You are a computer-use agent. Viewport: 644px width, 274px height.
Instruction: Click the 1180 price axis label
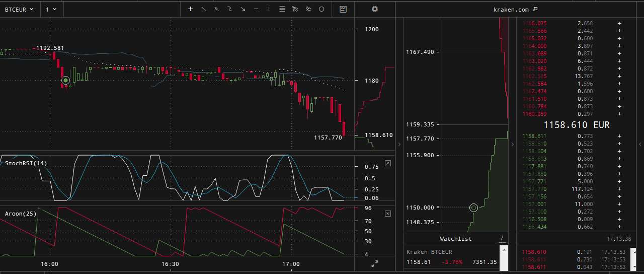click(x=372, y=81)
